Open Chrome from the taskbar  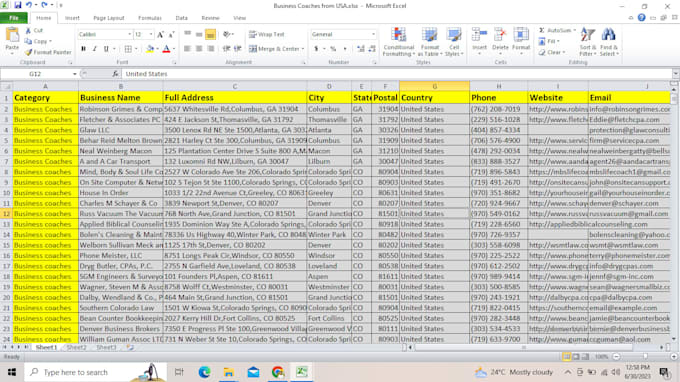coord(278,372)
